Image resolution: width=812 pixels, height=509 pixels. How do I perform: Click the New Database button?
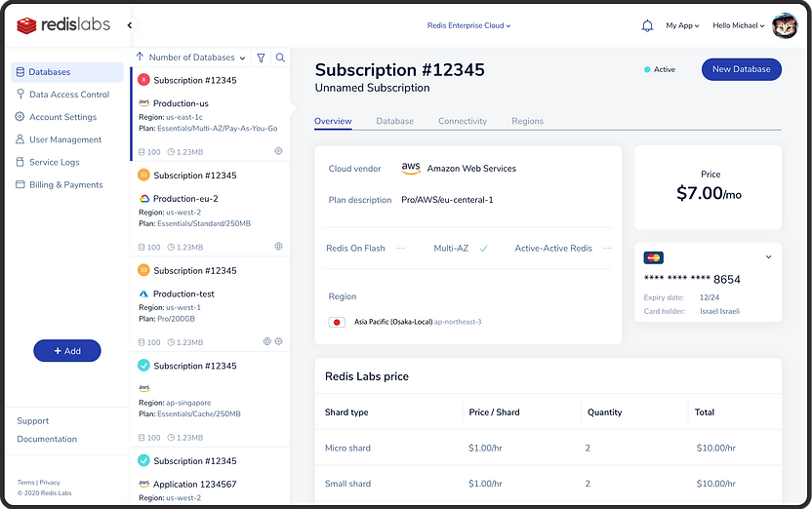click(742, 69)
